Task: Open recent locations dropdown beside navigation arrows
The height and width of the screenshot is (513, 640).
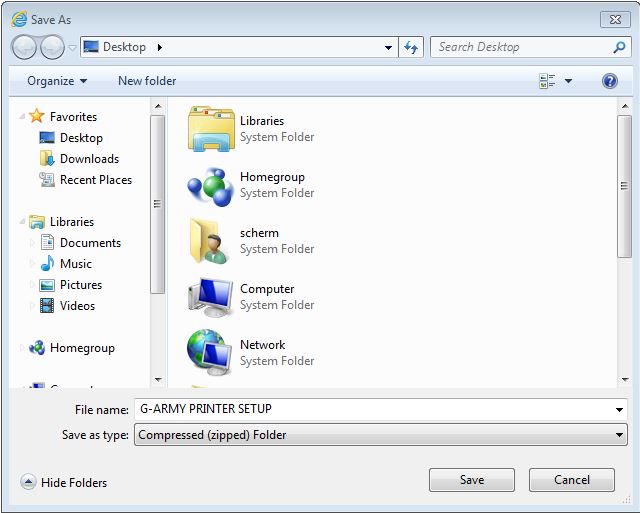Action: tap(72, 48)
